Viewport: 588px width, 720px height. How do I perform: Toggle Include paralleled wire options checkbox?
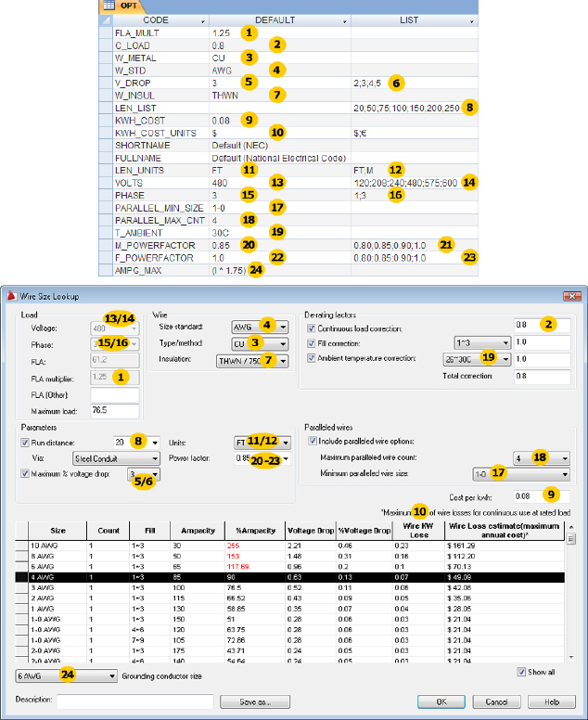click(313, 441)
